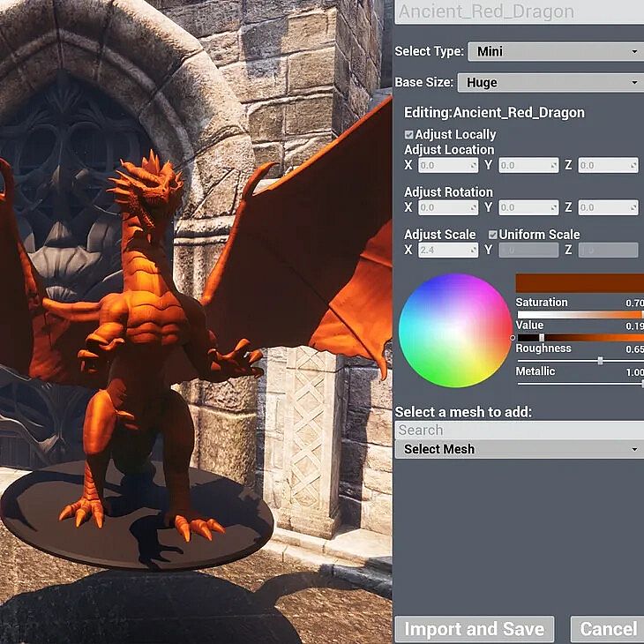Open the Select Type dropdown
Screen dimensions: 644x644
[554, 52]
